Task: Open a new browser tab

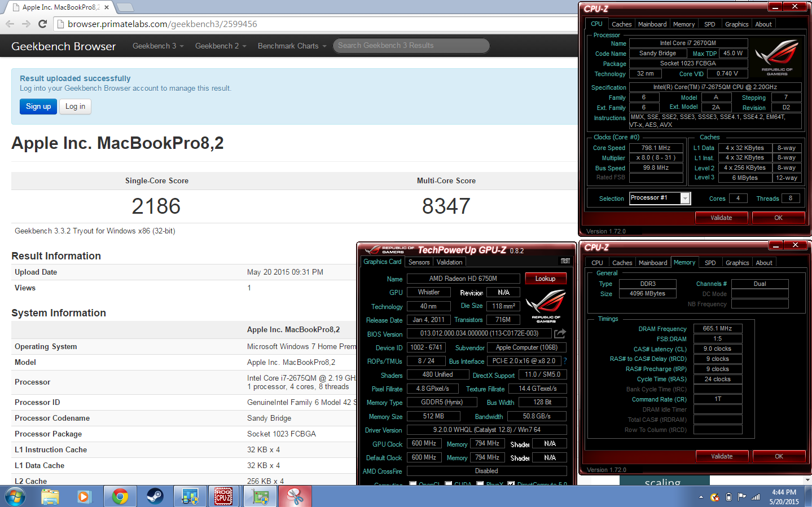Action: tap(125, 7)
